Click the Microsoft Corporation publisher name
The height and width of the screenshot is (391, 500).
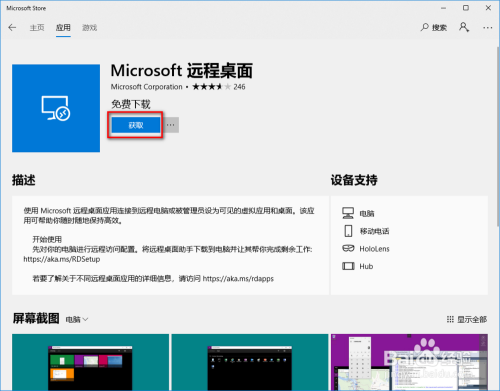pos(147,87)
